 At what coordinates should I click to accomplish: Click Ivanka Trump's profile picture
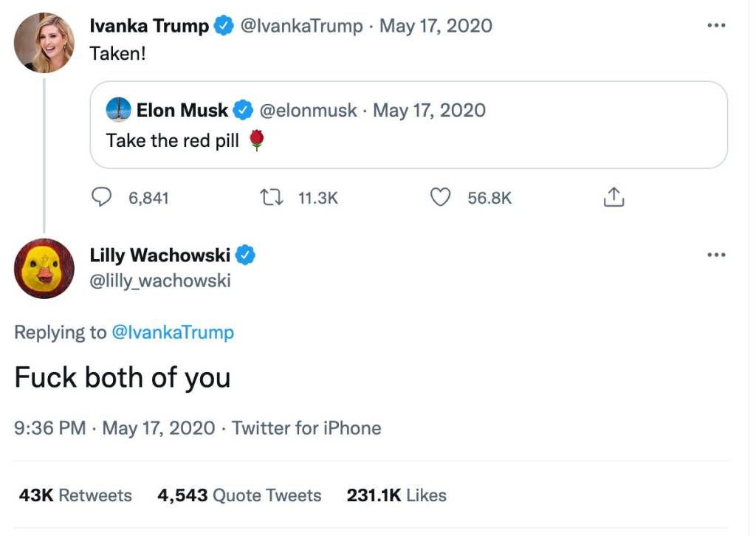tap(44, 43)
